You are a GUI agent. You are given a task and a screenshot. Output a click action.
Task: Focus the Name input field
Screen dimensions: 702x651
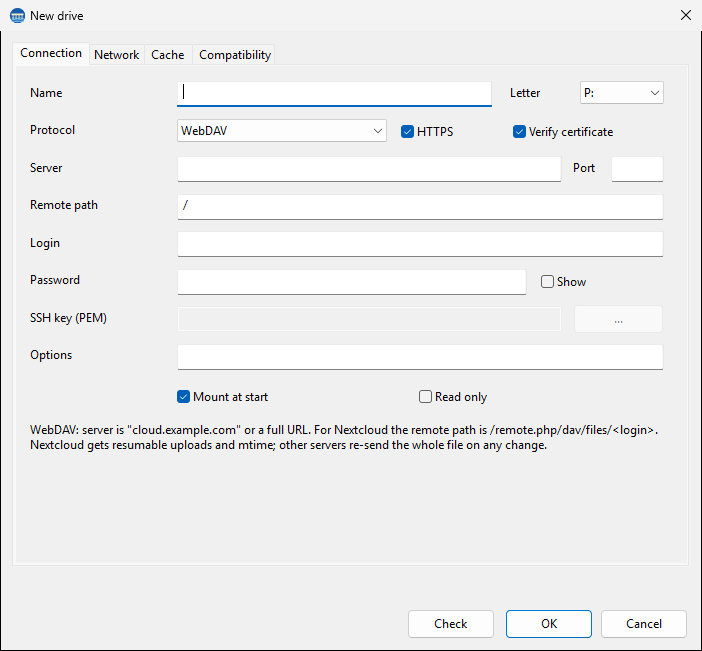(334, 94)
